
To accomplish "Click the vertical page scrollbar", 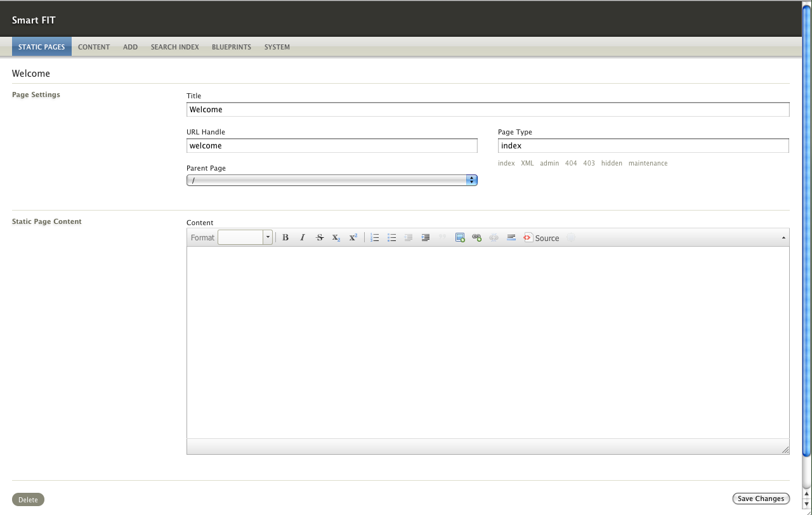I will tap(807, 230).
